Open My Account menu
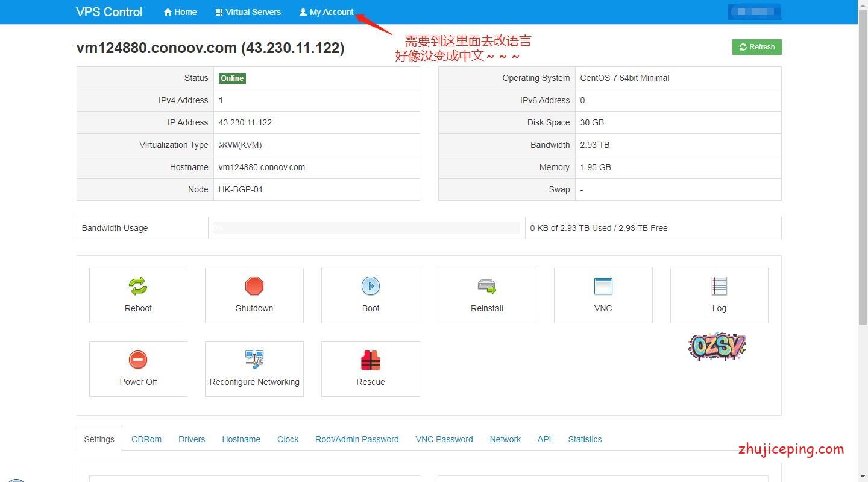This screenshot has height=482, width=868. pos(326,12)
